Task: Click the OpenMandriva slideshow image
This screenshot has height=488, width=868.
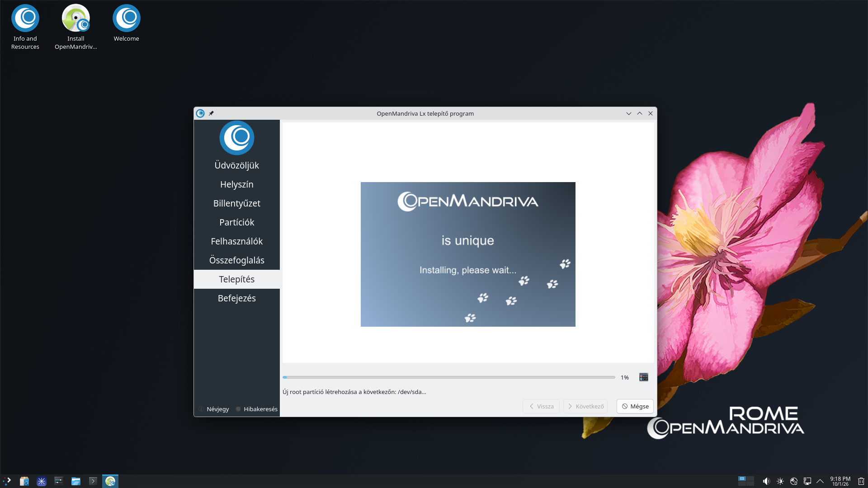Action: (468, 254)
